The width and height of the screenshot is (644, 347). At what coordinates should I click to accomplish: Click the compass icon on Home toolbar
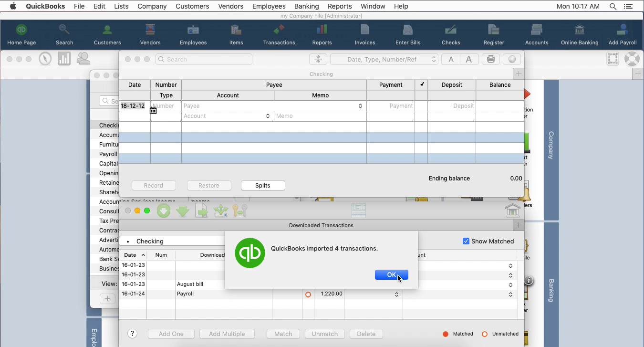pyautogui.click(x=45, y=59)
